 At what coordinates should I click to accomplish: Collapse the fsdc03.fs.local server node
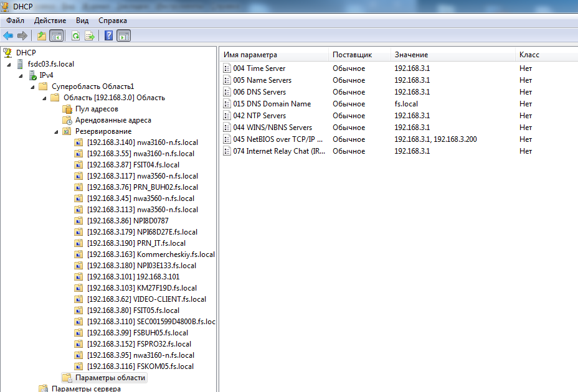(9, 65)
